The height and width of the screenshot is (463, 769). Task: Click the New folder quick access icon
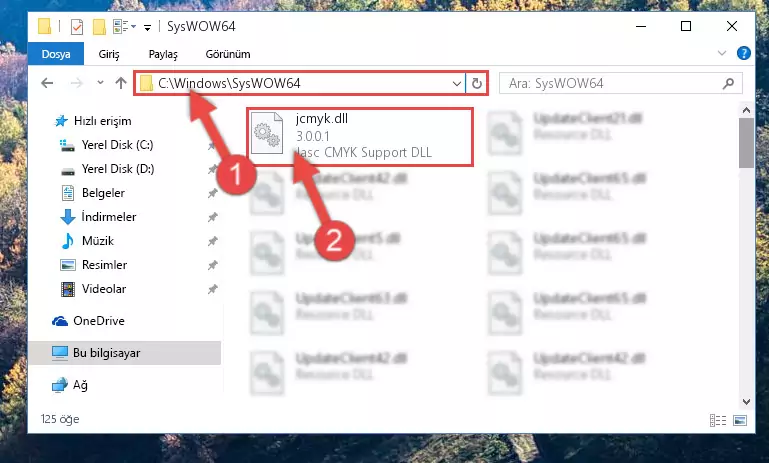click(x=100, y=26)
